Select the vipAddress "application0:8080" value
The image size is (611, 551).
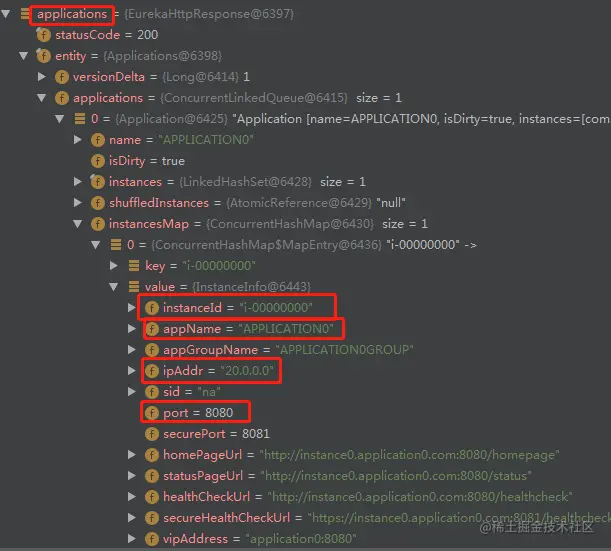click(x=300, y=539)
